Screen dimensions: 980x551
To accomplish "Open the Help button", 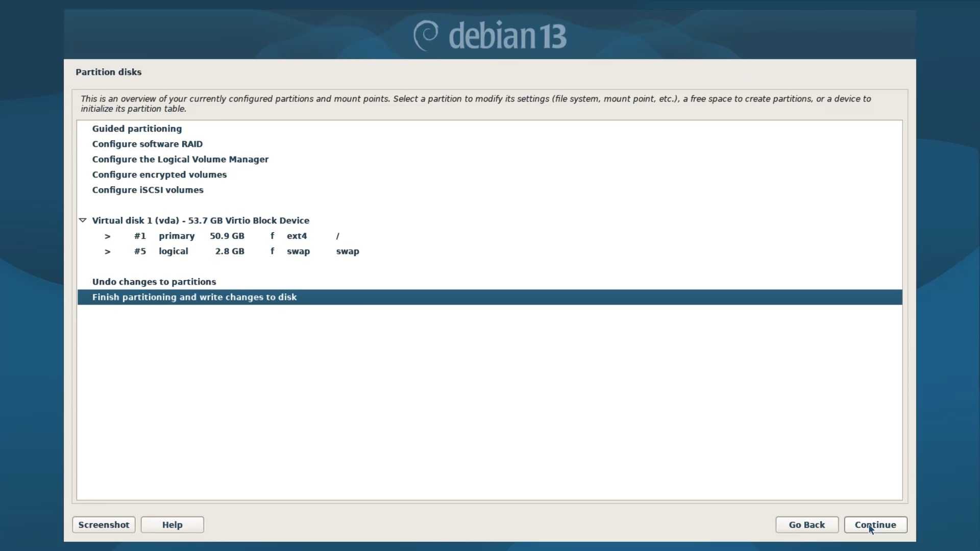I will [x=172, y=524].
